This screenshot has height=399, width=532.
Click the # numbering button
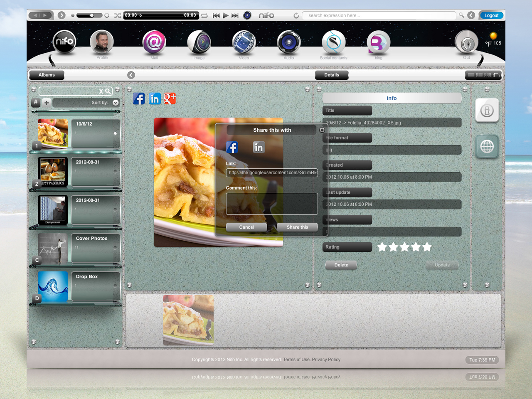pos(36,102)
